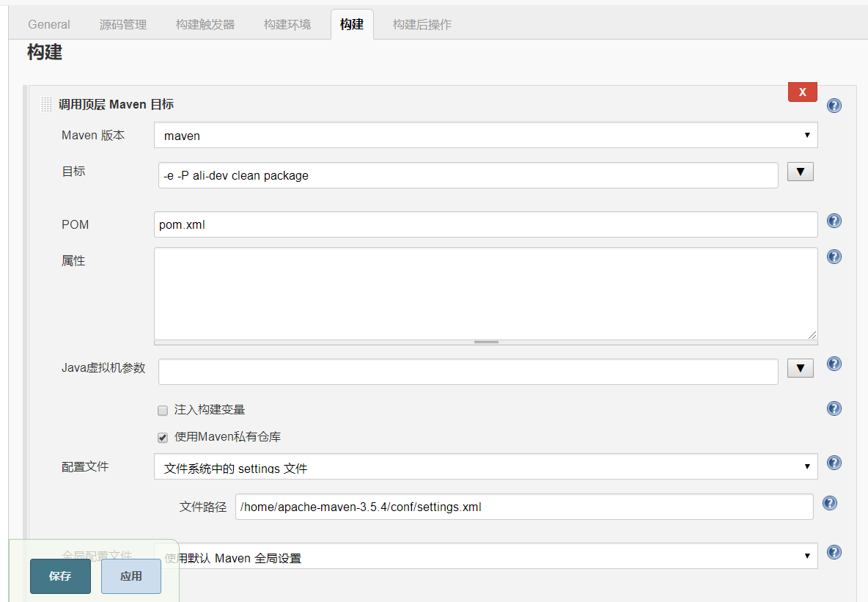Apply changes with 应用 button
Viewport: 868px width, 602px height.
point(131,576)
